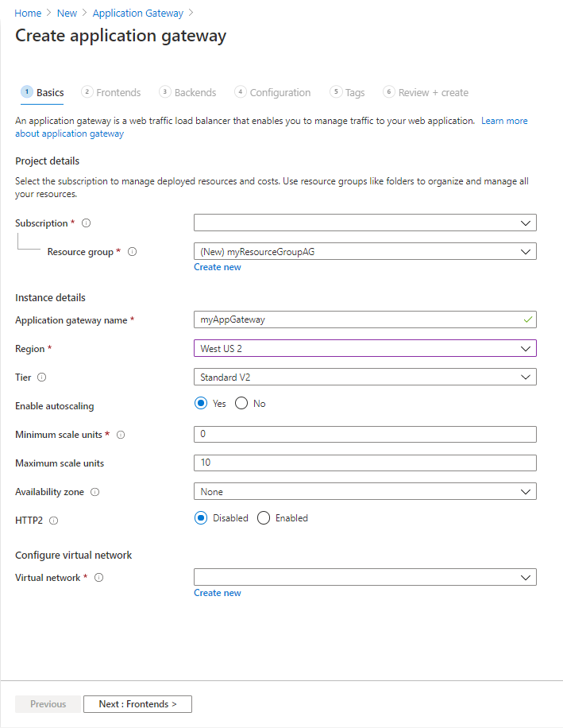This screenshot has width=563, height=728.
Task: Enable HTTP2 via its radio button
Action: click(x=263, y=517)
